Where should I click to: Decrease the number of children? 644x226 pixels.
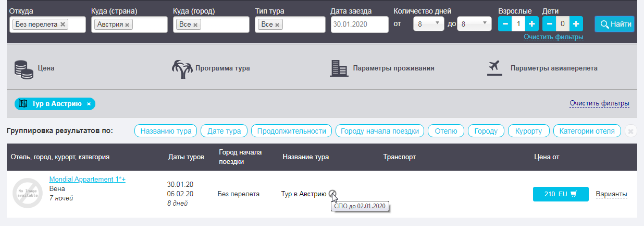click(x=549, y=24)
